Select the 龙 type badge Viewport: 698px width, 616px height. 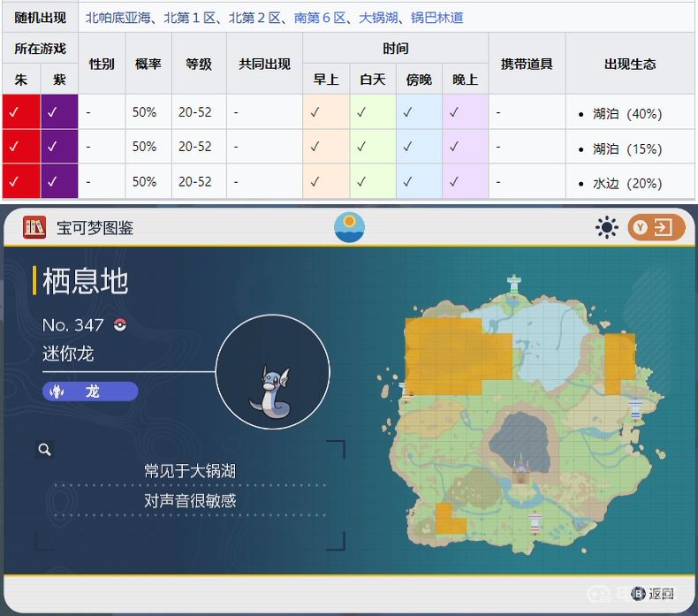point(90,392)
